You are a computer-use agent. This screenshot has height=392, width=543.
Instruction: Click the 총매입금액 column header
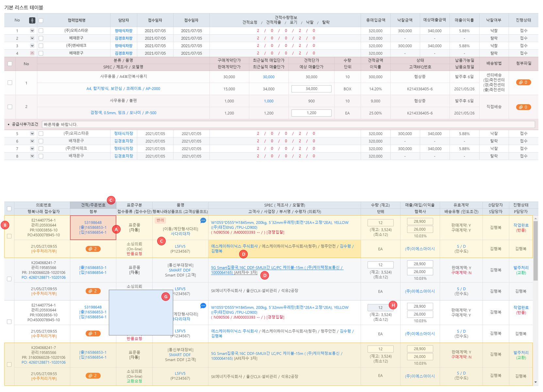(375, 20)
